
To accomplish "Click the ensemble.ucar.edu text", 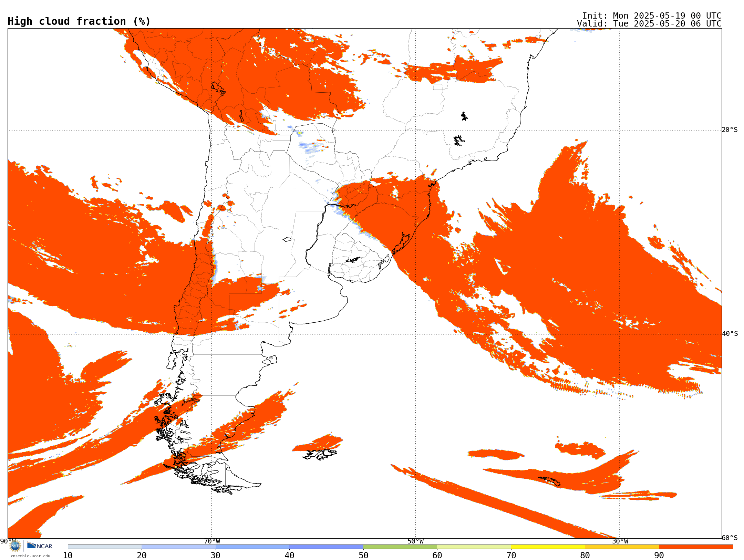I will [x=31, y=556].
